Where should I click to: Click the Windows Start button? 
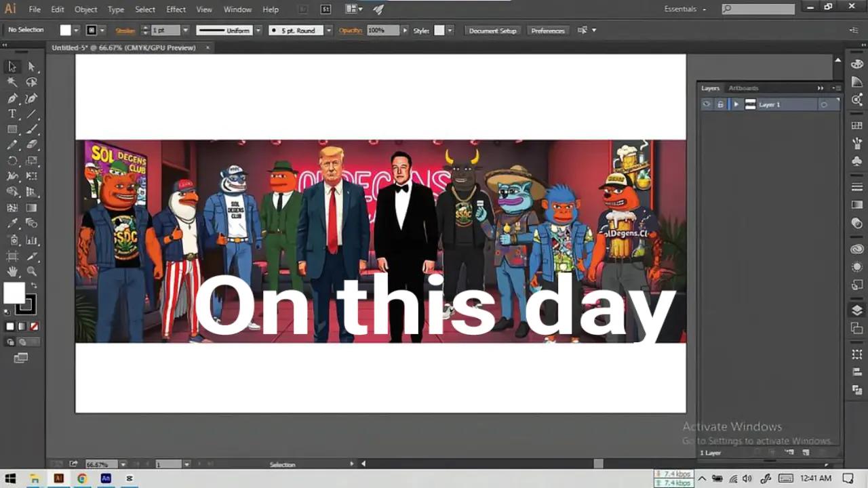[x=12, y=479]
